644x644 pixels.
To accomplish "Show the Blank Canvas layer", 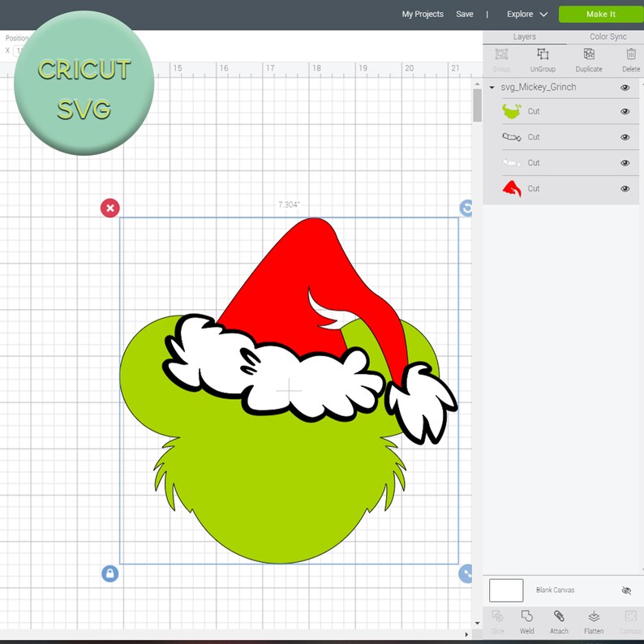I will [x=626, y=590].
